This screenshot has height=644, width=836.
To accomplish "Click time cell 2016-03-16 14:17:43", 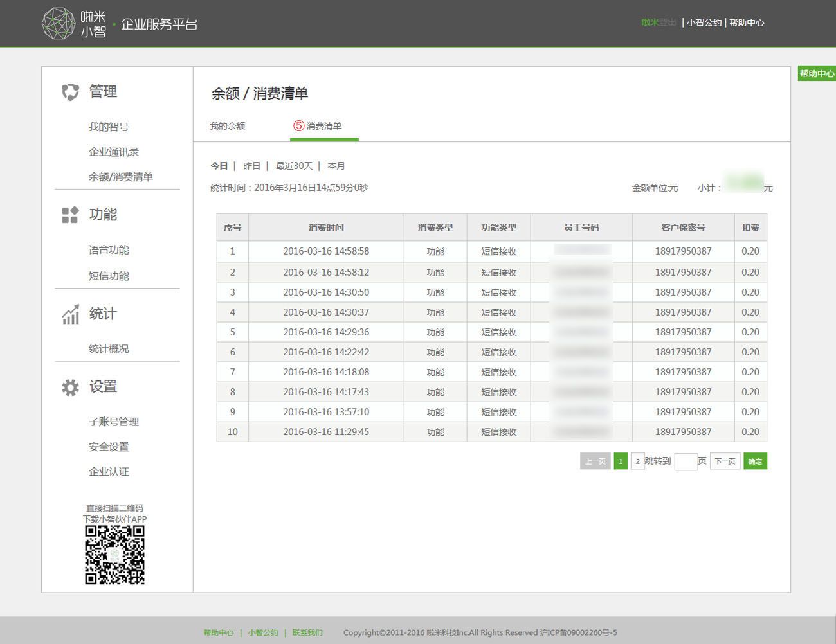I will point(326,392).
